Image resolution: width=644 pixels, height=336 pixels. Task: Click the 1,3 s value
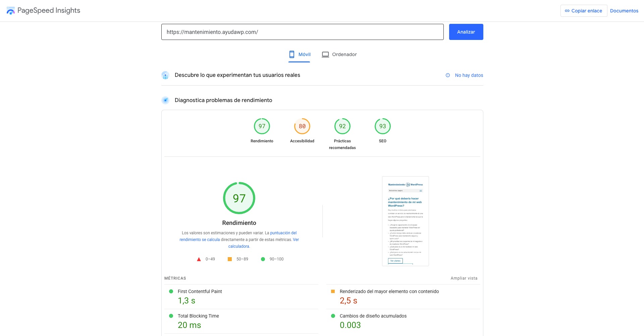186,301
